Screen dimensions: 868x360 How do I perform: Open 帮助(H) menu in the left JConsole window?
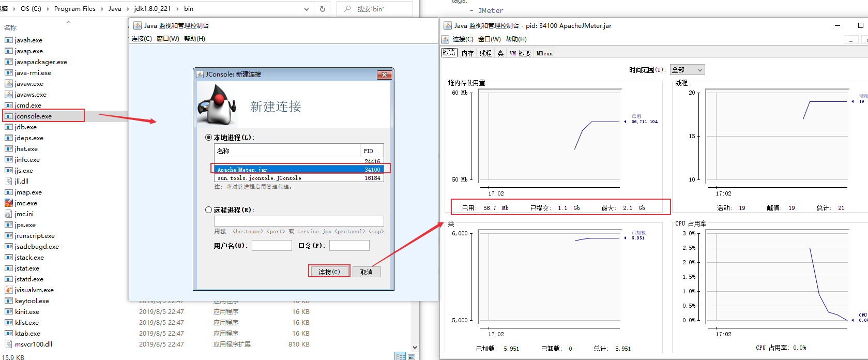194,39
